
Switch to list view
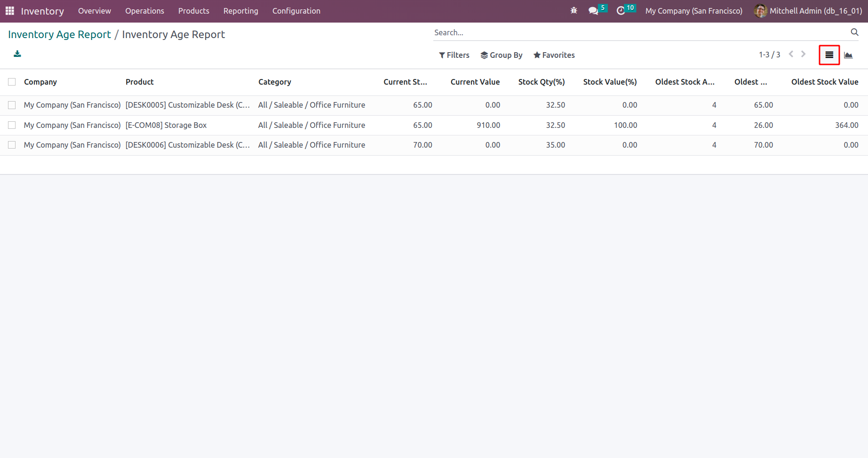829,55
